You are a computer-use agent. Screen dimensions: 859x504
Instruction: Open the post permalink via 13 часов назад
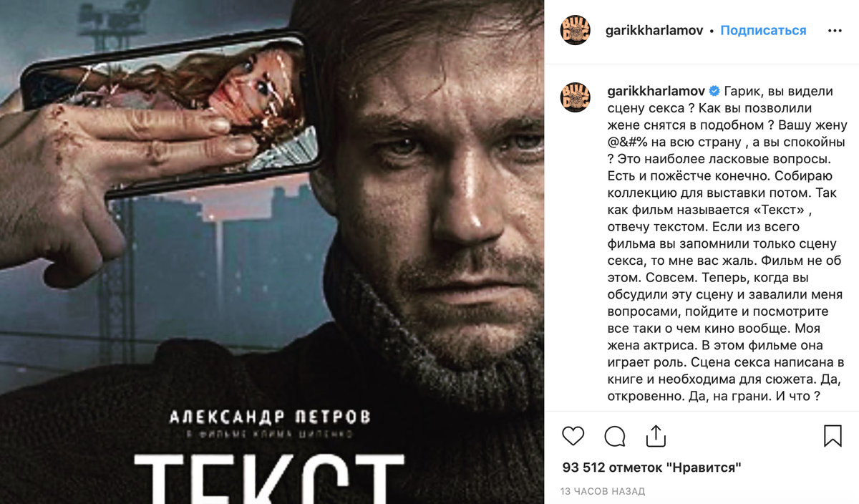[x=603, y=491]
